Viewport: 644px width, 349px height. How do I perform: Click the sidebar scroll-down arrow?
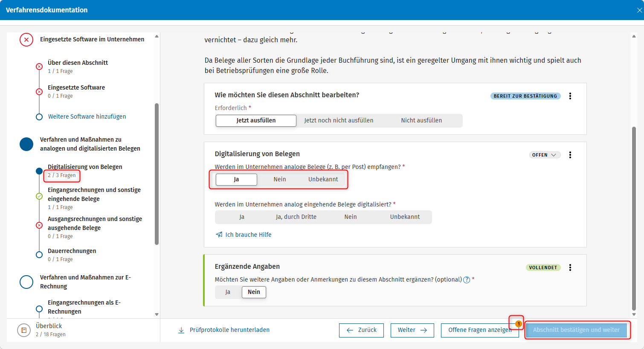click(157, 314)
